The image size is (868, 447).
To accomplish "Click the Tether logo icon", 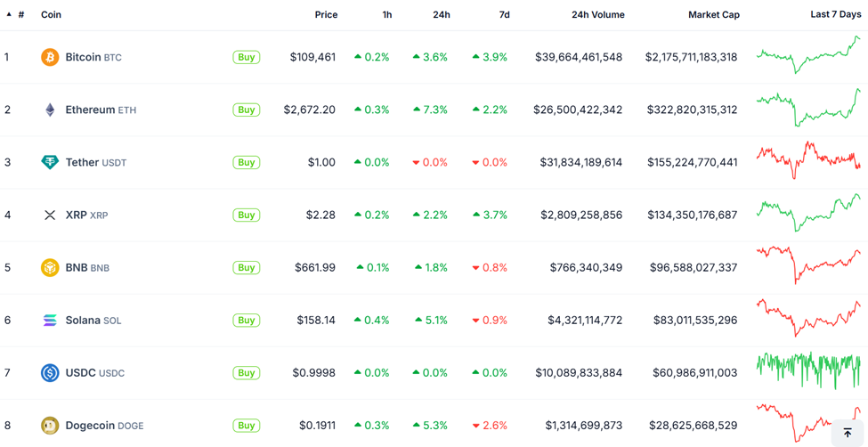I will coord(50,162).
